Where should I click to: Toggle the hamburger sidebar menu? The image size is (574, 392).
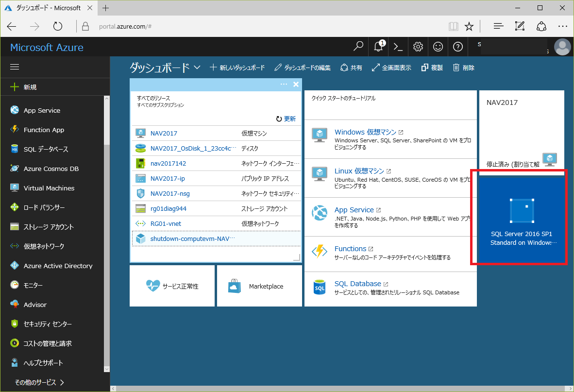click(15, 67)
